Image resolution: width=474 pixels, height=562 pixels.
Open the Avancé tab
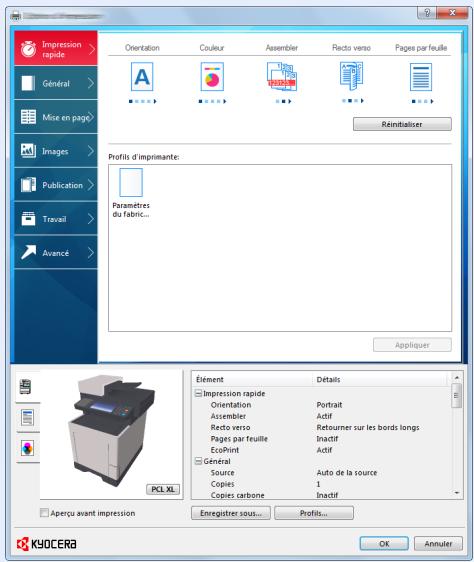point(56,252)
